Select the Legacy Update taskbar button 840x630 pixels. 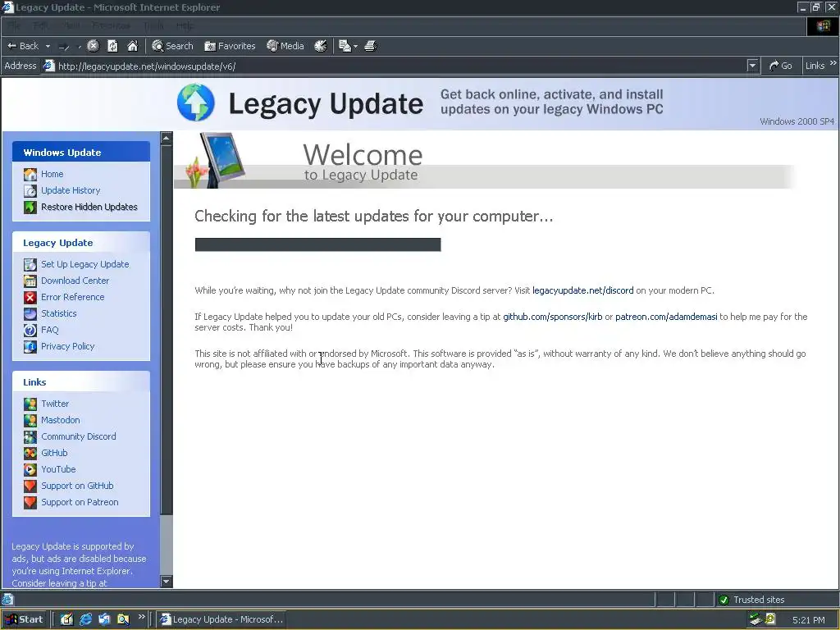coord(221,619)
